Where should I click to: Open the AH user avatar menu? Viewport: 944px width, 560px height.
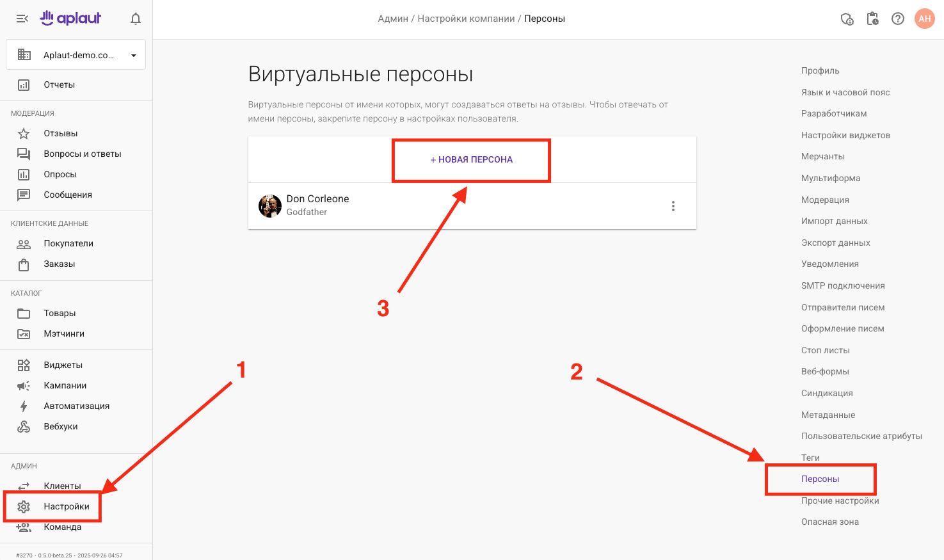tap(925, 19)
